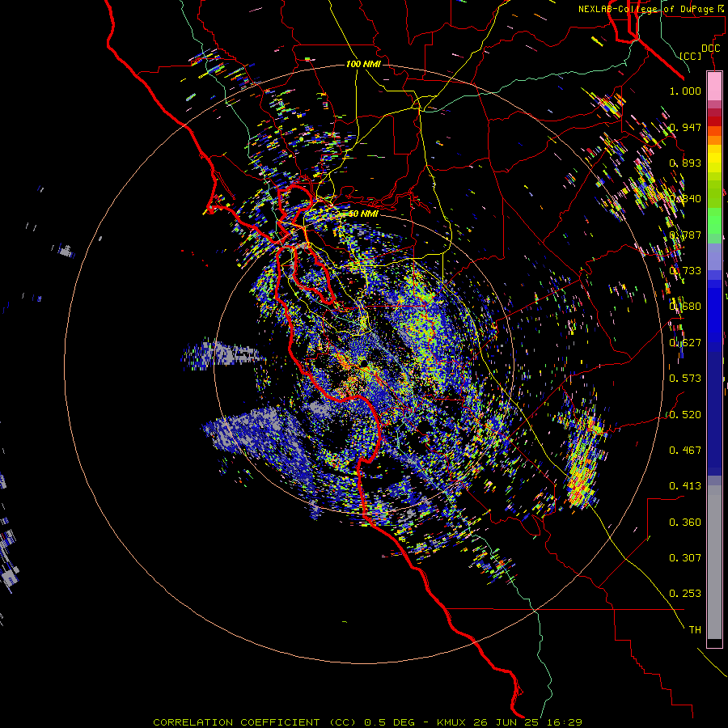The width and height of the screenshot is (728, 728).
Task: Click the '100 NMI' range ring label
Action: coord(363,64)
